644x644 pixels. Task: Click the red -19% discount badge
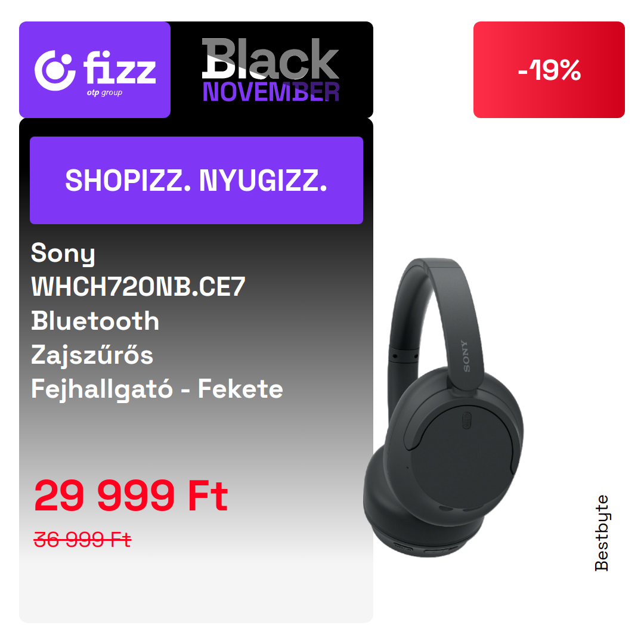[x=549, y=70]
